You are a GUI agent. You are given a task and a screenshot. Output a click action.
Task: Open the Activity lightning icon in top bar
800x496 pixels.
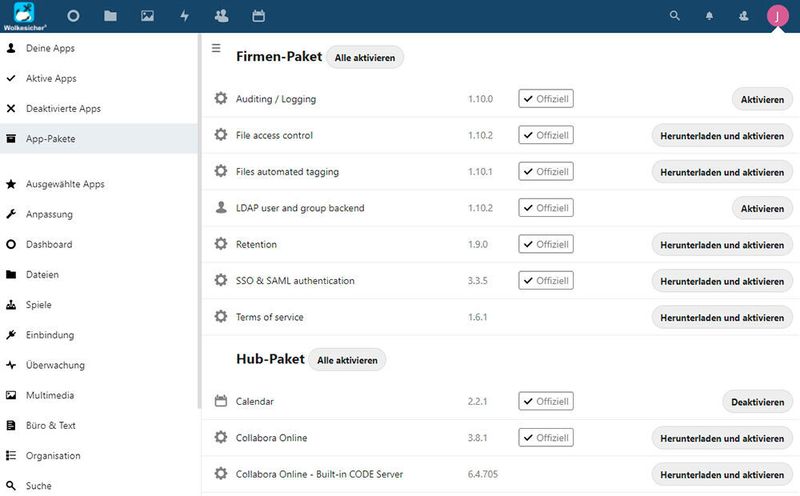pyautogui.click(x=185, y=16)
